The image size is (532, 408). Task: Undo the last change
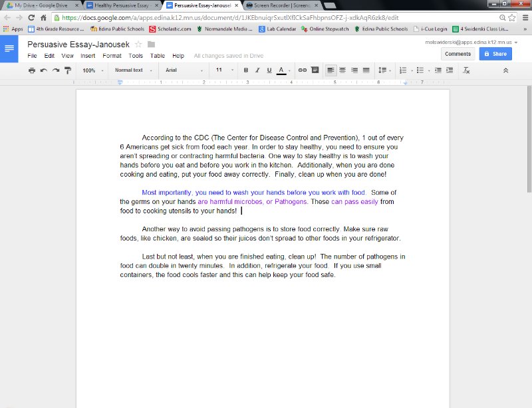[43, 70]
